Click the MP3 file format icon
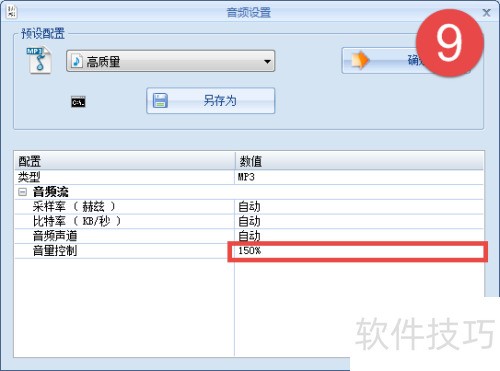The width and height of the screenshot is (500, 371). (x=39, y=60)
